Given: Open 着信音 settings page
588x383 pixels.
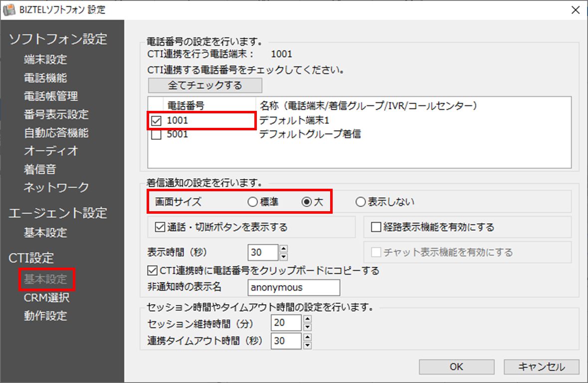Looking at the screenshot, I should point(40,169).
